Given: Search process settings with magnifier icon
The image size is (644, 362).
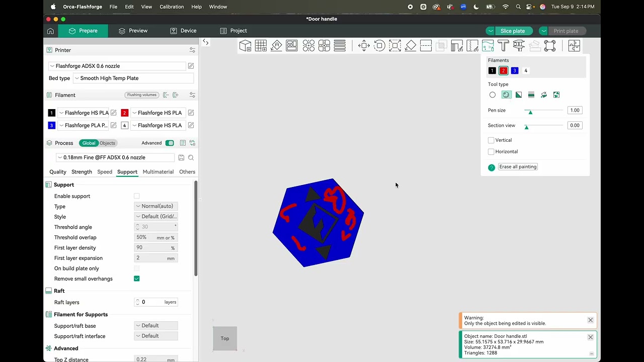Looking at the screenshot, I should tap(191, 157).
